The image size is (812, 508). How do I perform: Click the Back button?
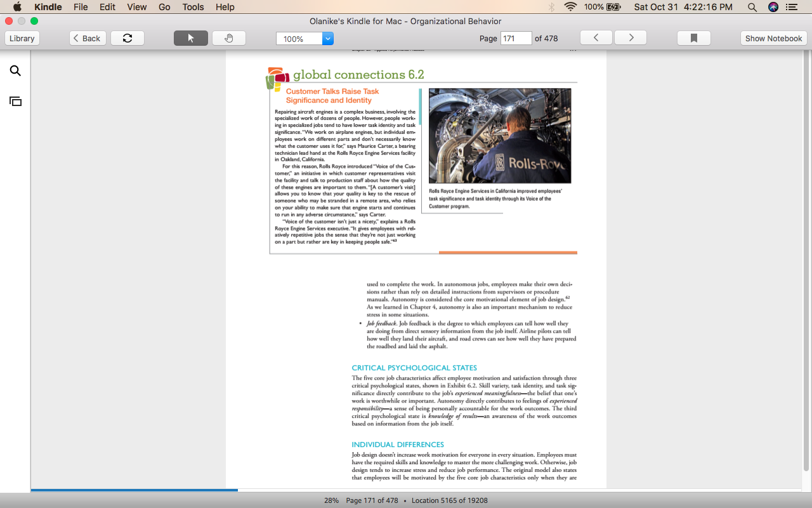88,38
